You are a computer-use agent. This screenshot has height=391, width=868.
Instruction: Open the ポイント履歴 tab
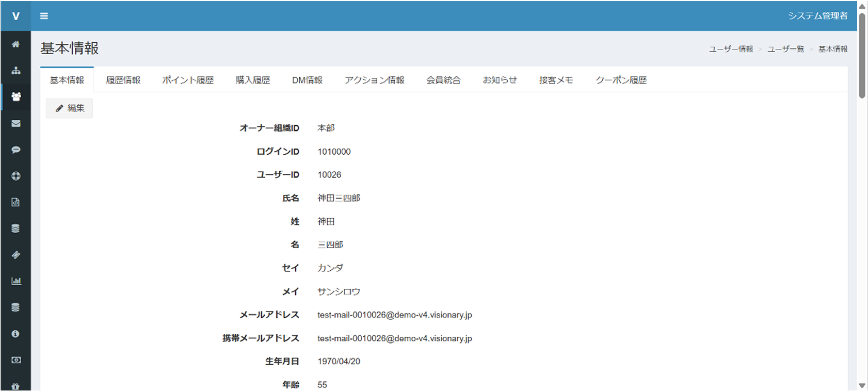click(x=188, y=80)
